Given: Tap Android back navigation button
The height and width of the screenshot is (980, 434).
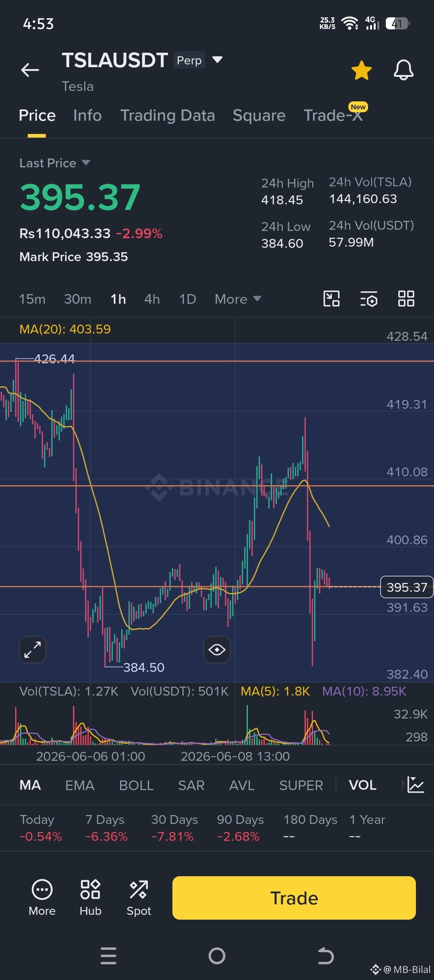Looking at the screenshot, I should [325, 956].
